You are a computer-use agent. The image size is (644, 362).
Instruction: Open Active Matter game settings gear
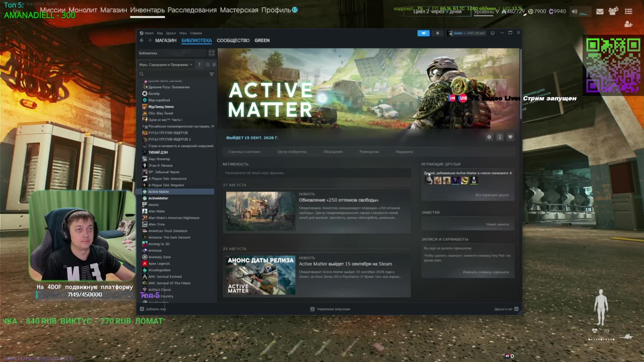pos(489,137)
